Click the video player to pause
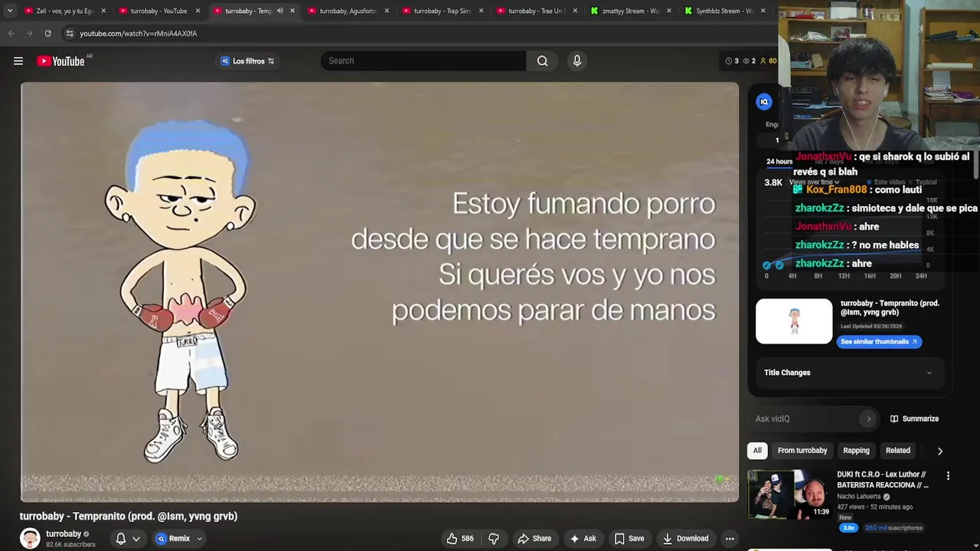 (380, 292)
